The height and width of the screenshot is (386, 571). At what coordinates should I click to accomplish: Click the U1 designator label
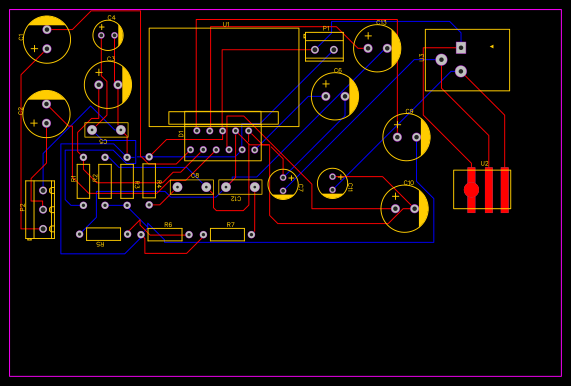pos(226,24)
